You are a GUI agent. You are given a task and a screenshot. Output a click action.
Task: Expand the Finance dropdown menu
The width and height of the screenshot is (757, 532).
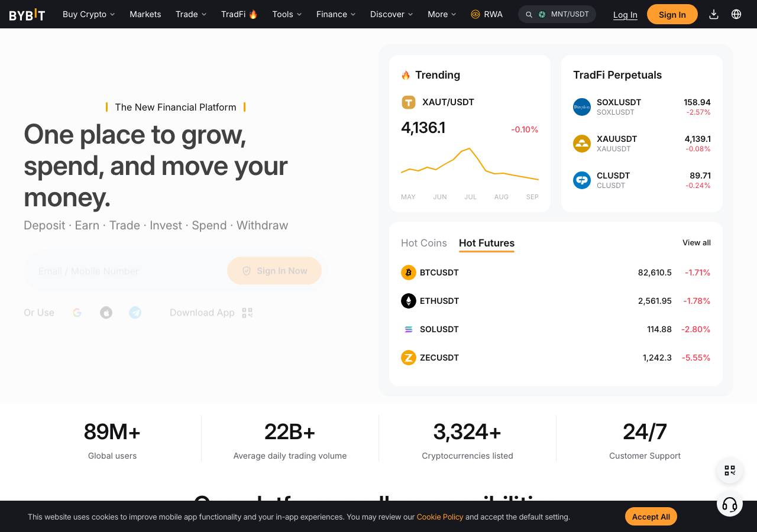pyautogui.click(x=336, y=14)
